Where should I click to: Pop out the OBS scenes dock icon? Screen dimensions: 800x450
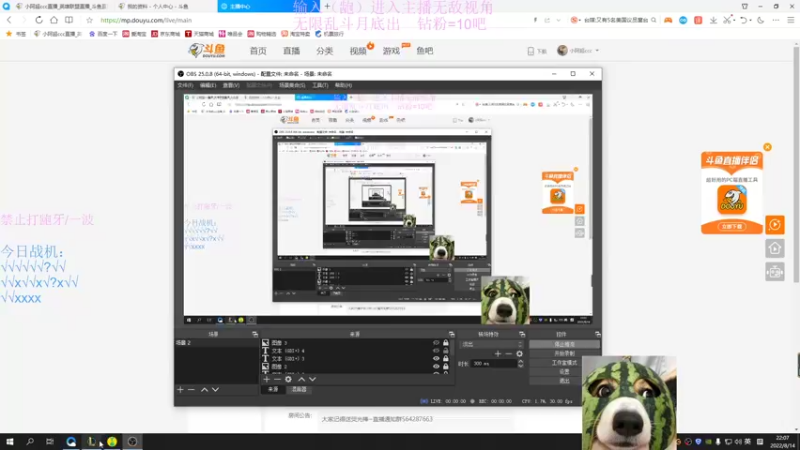point(255,334)
